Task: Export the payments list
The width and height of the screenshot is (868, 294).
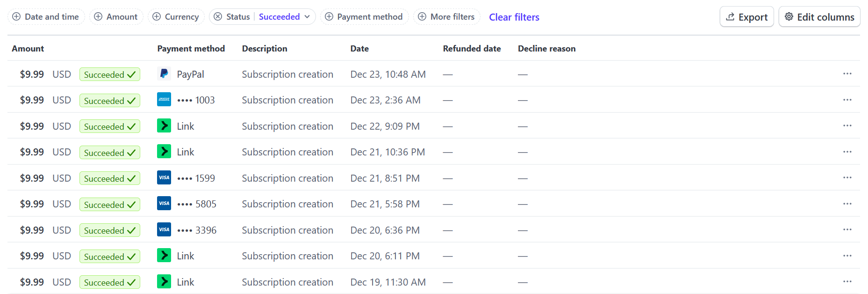Action: (746, 17)
